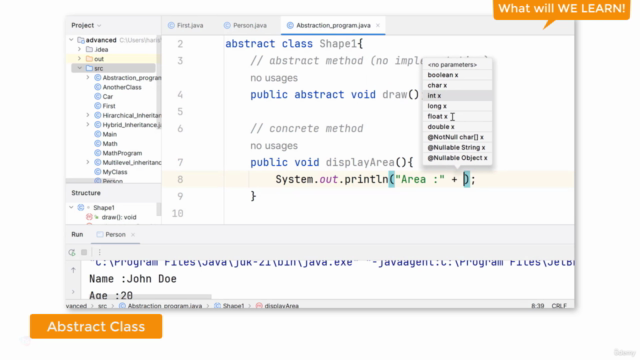Choose 'long x' parameter overload
Image resolution: width=640 pixels, height=360 pixels.
tap(457, 106)
